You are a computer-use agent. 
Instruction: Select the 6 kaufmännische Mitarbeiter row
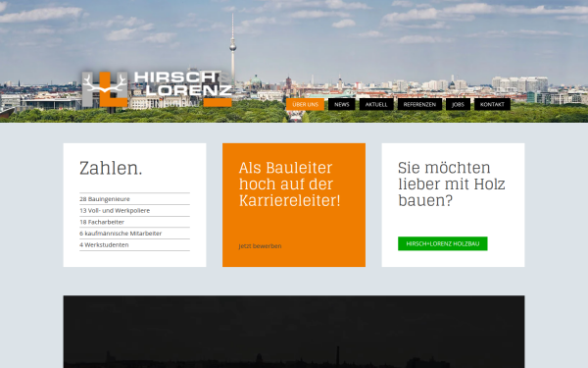pos(134,234)
